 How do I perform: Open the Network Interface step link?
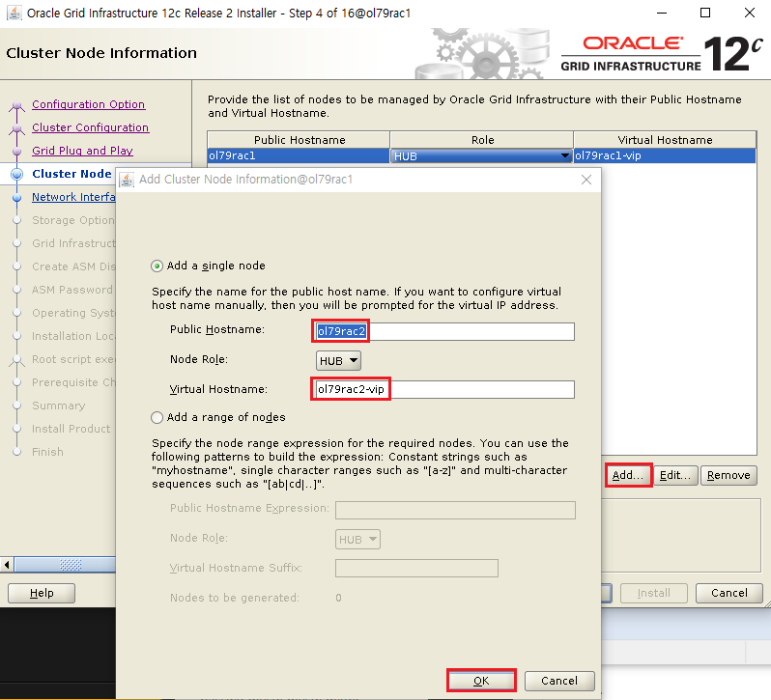(x=73, y=197)
